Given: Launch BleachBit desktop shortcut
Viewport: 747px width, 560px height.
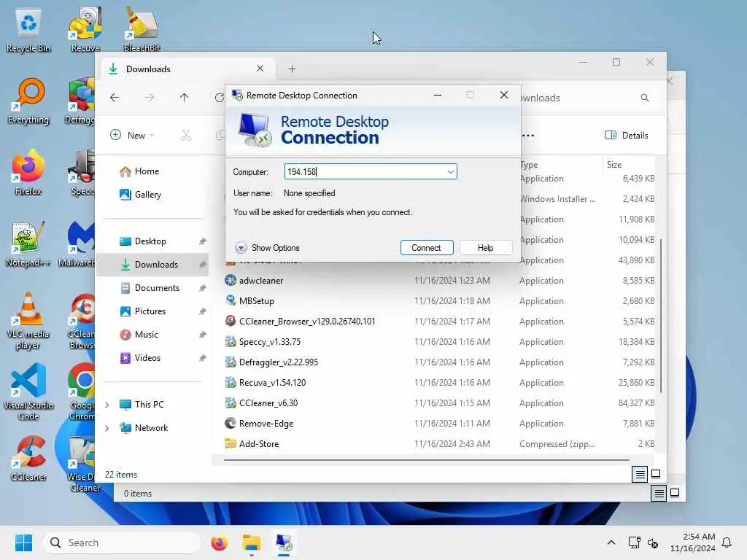Looking at the screenshot, I should [x=142, y=31].
